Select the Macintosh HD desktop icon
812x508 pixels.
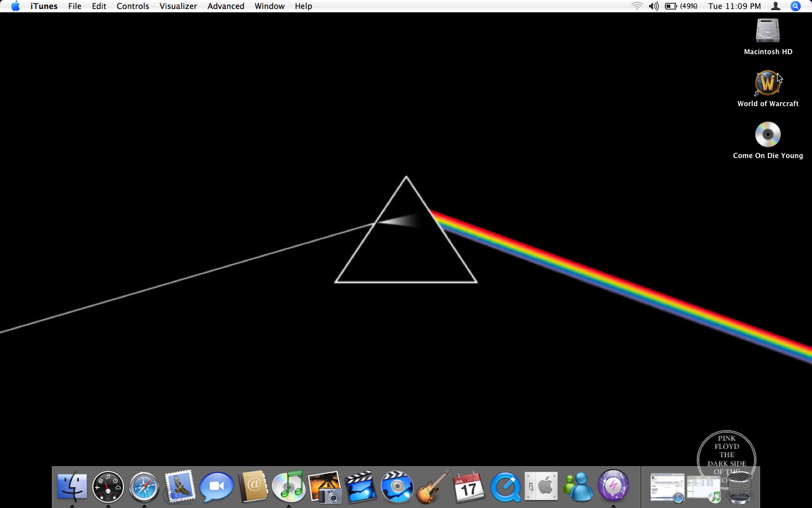(x=768, y=37)
